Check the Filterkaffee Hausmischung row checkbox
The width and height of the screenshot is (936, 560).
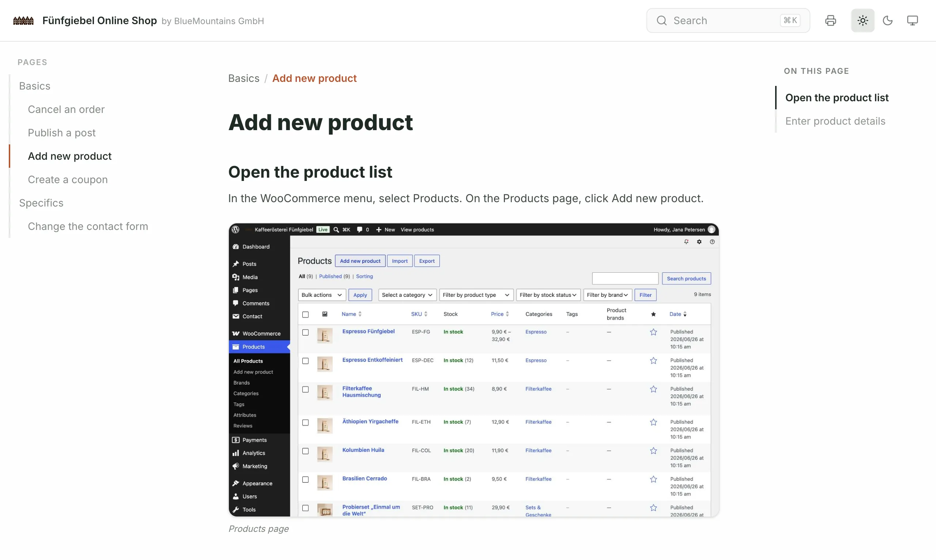coord(305,389)
